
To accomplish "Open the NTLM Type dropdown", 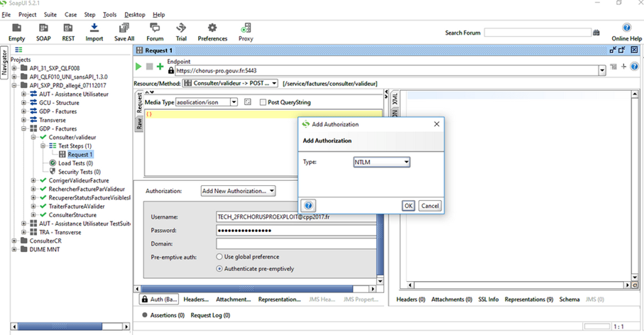I will (381, 163).
